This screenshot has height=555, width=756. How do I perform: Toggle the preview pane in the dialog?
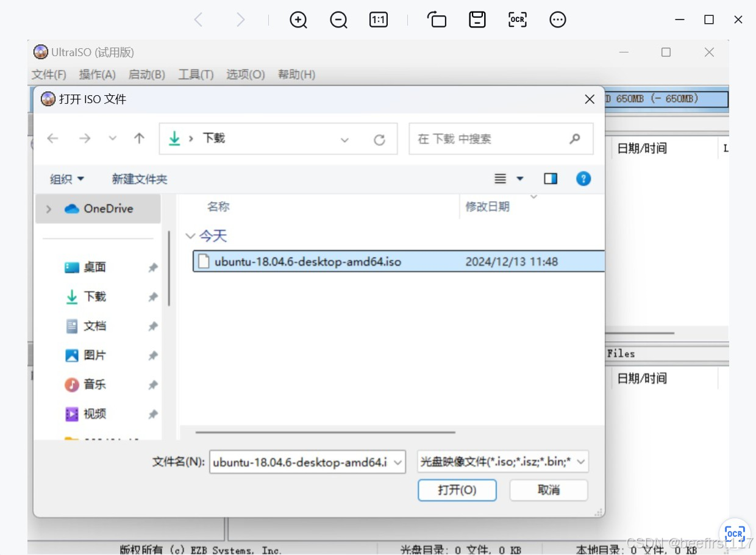point(550,178)
